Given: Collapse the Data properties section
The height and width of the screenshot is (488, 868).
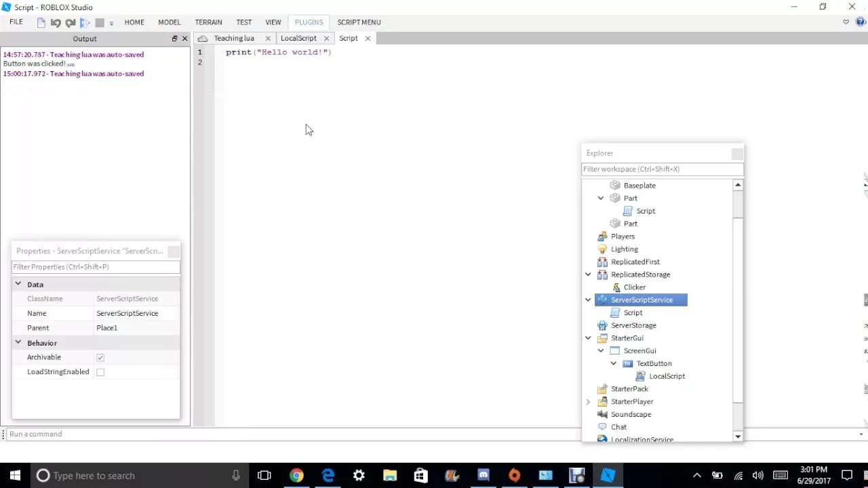Looking at the screenshot, I should click(18, 285).
